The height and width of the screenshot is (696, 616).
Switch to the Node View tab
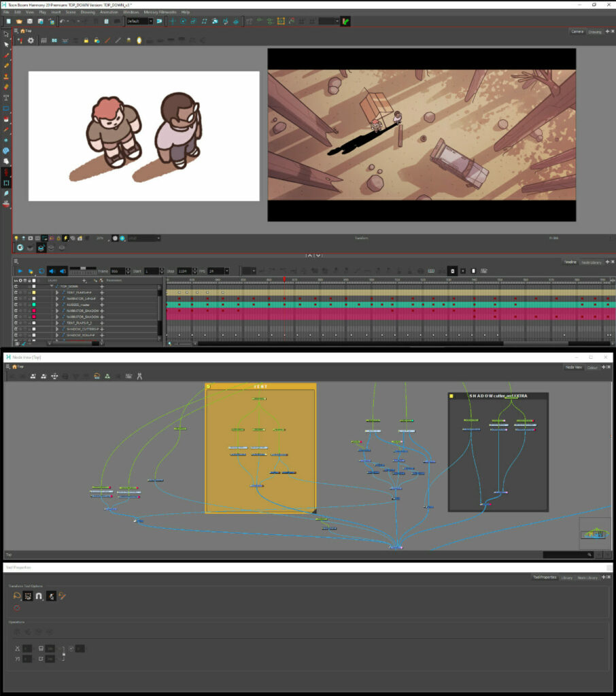coord(573,367)
